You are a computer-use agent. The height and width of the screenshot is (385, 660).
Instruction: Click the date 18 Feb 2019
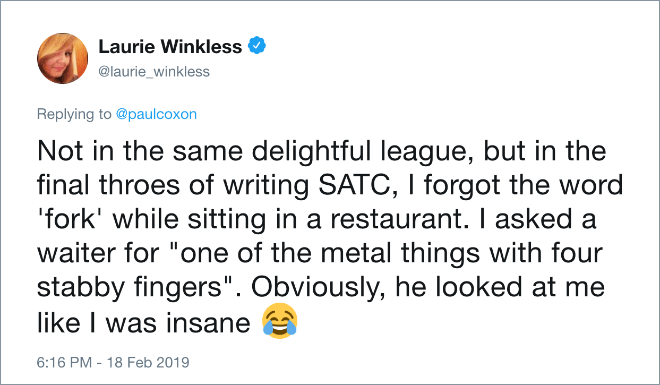pyautogui.click(x=148, y=362)
